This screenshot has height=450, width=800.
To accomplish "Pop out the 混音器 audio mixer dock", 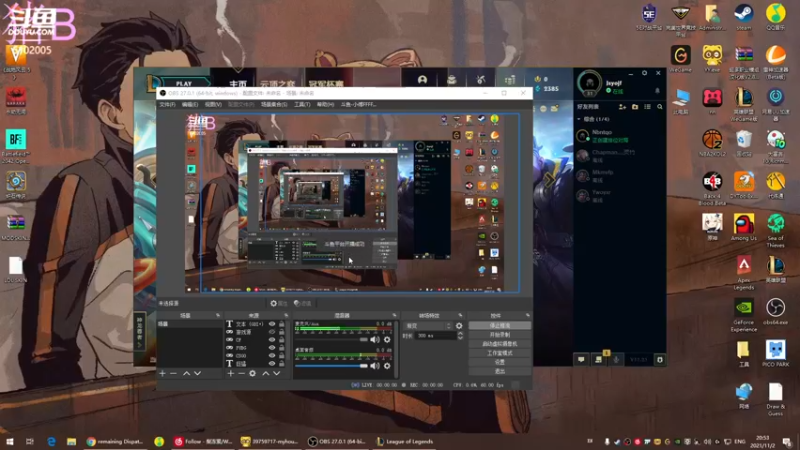I will click(x=394, y=315).
